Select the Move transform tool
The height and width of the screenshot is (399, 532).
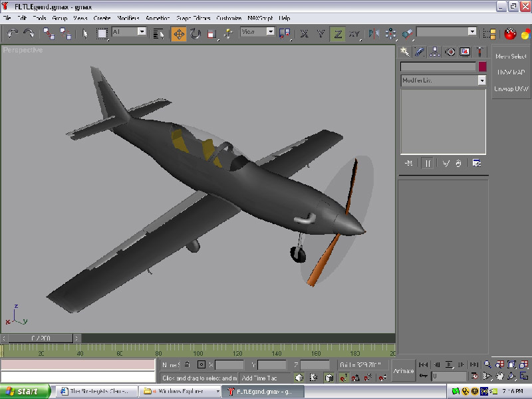coord(179,33)
